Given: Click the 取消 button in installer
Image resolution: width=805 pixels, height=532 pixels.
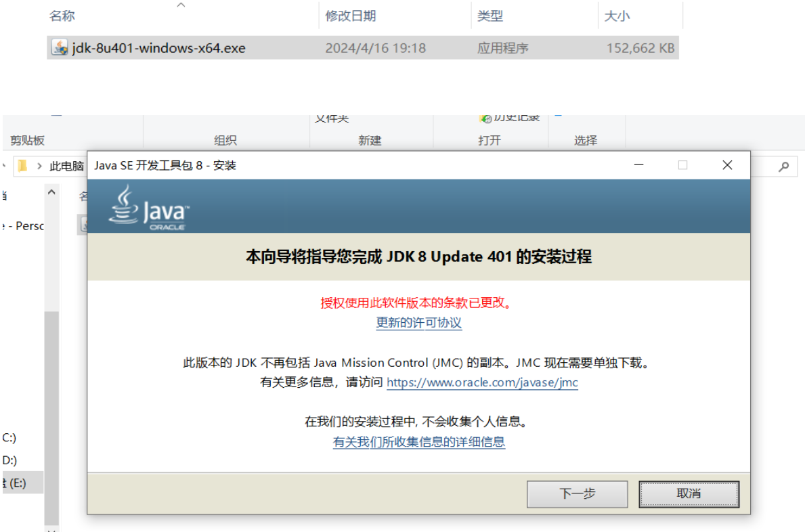Looking at the screenshot, I should (x=689, y=494).
